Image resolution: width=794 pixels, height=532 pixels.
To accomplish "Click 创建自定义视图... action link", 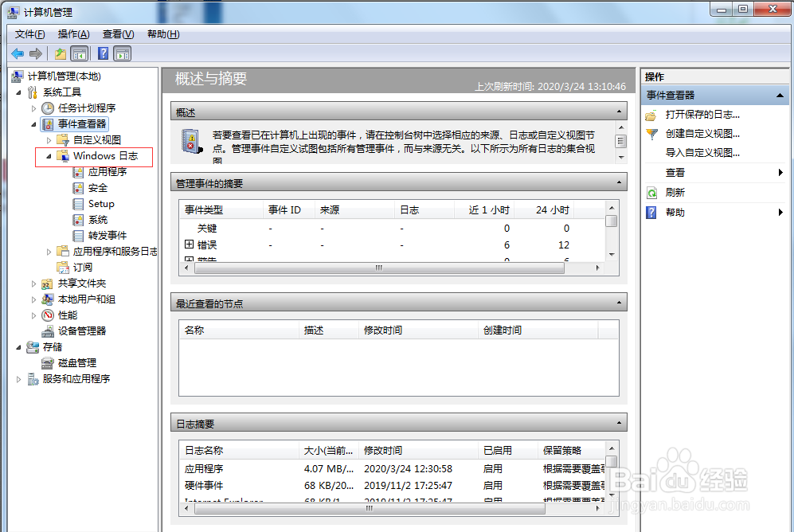I will tap(702, 134).
